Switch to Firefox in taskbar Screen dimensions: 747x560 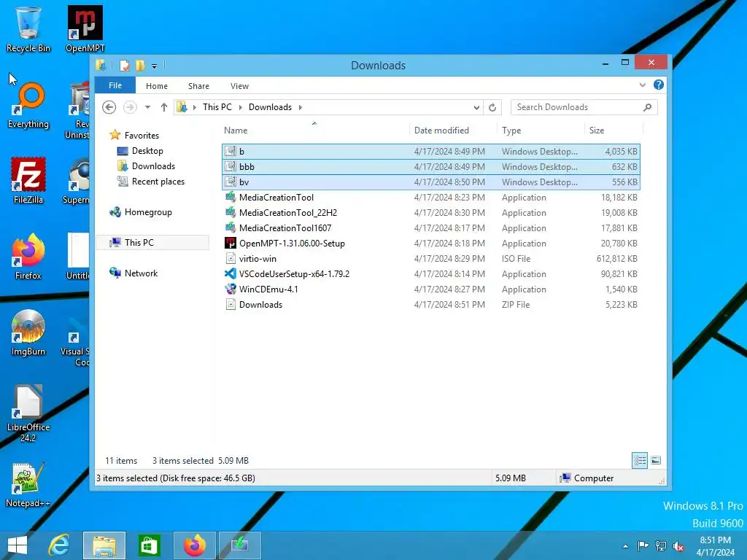click(x=194, y=545)
